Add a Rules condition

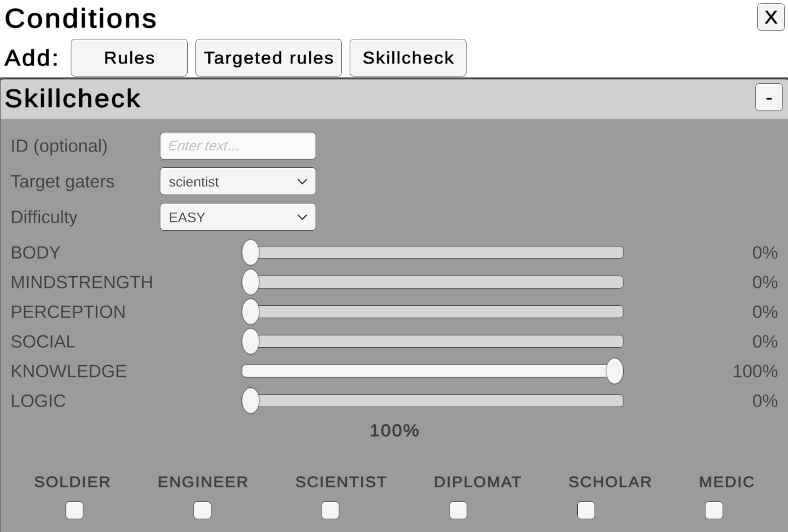129,57
